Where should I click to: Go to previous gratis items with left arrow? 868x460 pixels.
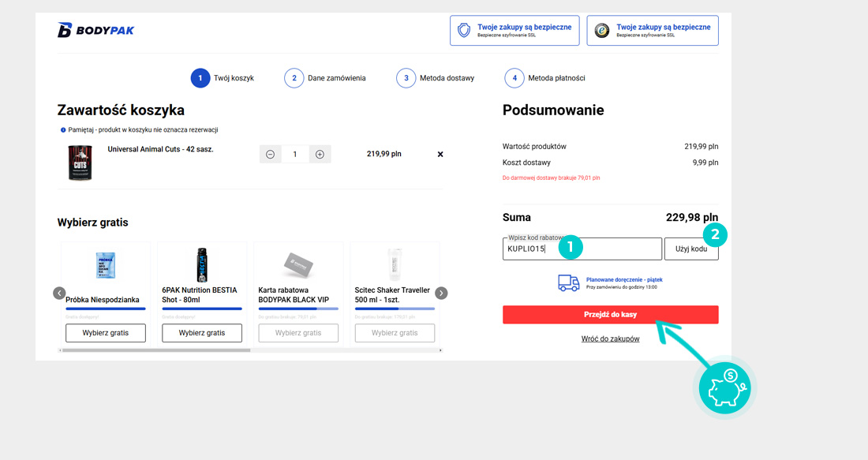tap(59, 293)
